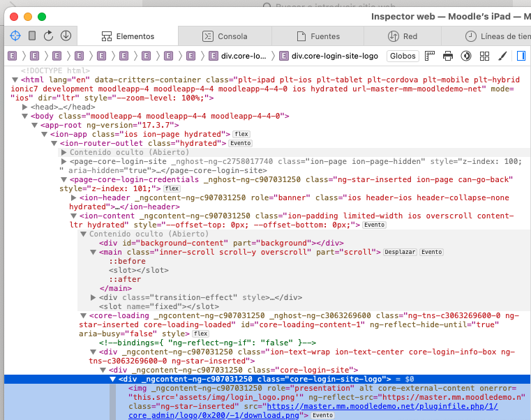This screenshot has width=531, height=420.
Task: Click the Evento badge on ion-content
Action: tap(374, 225)
